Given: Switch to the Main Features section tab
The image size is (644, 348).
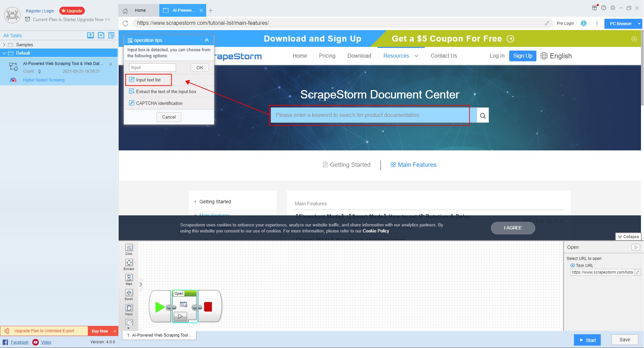Looking at the screenshot, I should coord(413,165).
